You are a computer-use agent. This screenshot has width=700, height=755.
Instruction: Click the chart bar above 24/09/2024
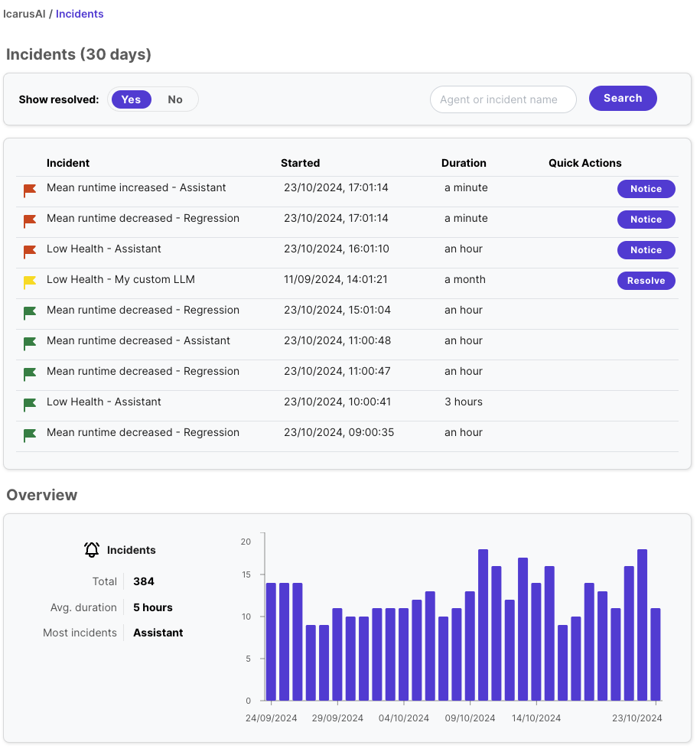point(271,641)
